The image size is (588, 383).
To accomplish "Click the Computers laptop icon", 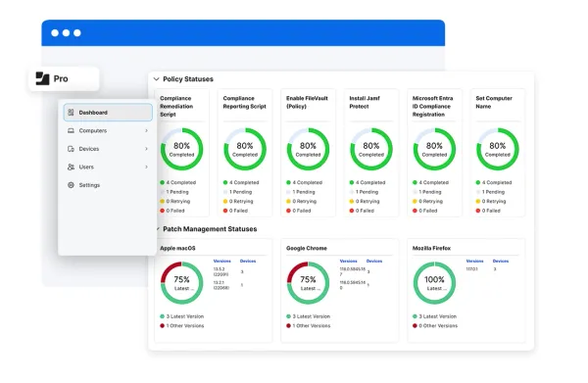I will [71, 130].
